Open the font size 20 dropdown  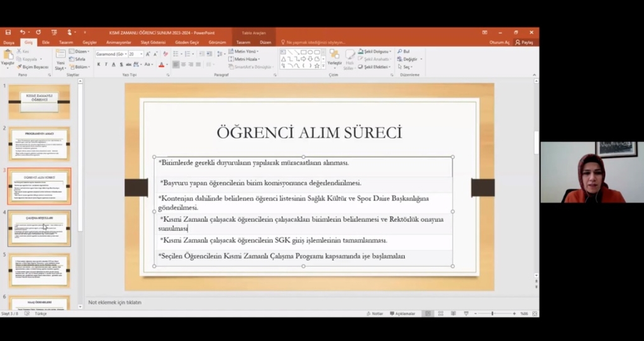coord(142,54)
